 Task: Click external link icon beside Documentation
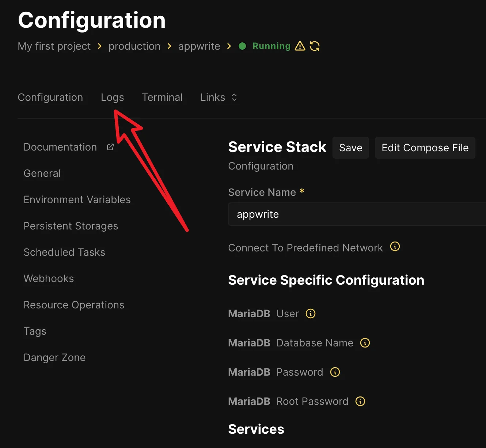[110, 147]
